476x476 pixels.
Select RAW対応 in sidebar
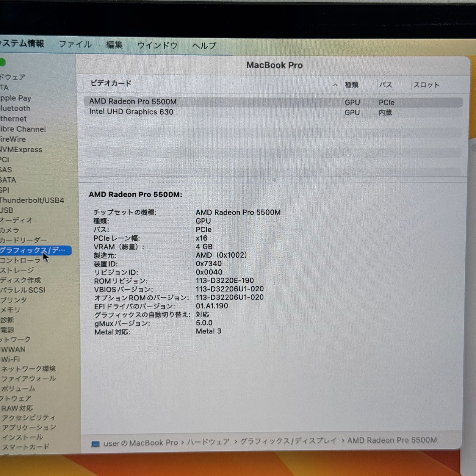(x=17, y=408)
